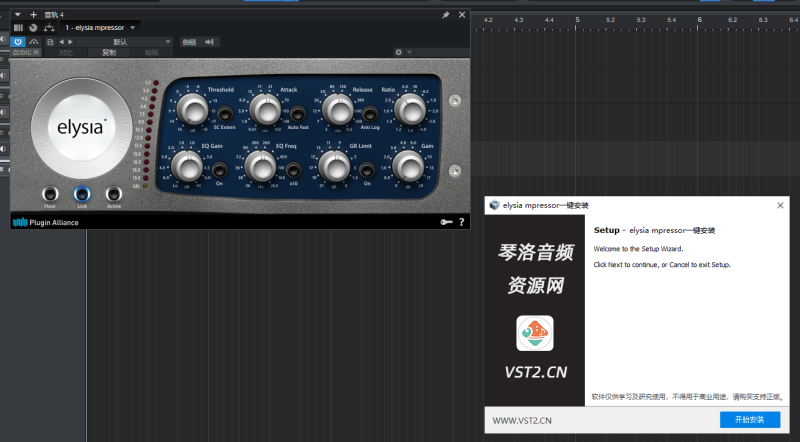The image size is (800, 442).
Task: Enable the Auto Fast switch
Action: pyautogui.click(x=297, y=115)
